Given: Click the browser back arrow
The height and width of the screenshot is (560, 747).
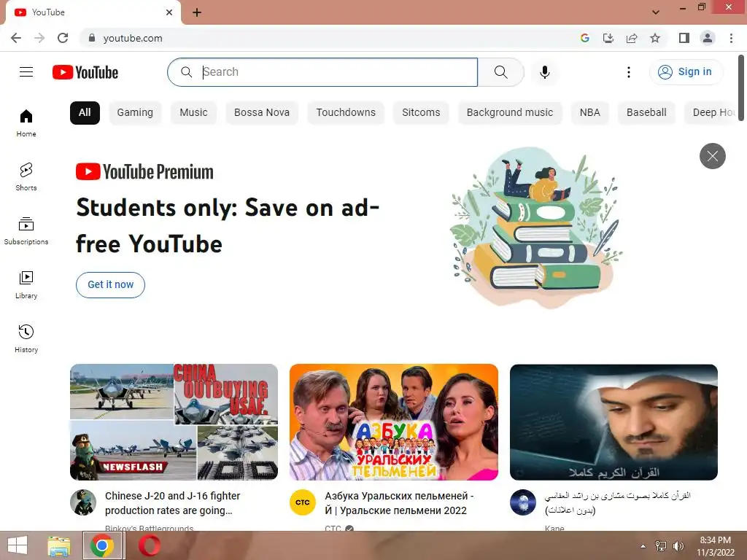Looking at the screenshot, I should [16, 38].
